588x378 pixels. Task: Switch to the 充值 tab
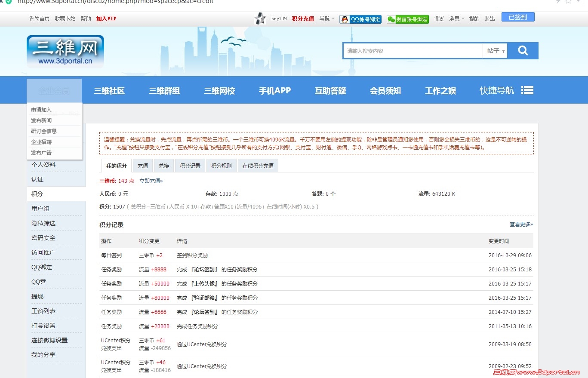(143, 166)
